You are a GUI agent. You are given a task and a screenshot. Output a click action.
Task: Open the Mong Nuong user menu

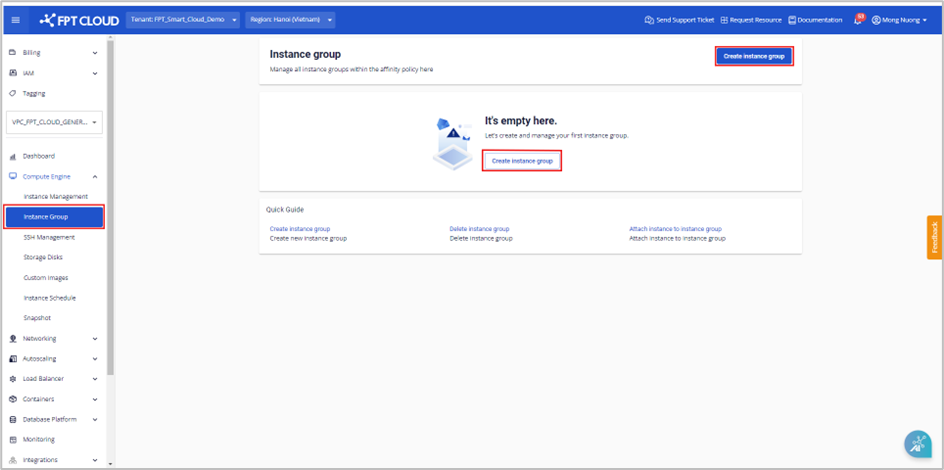pos(900,20)
